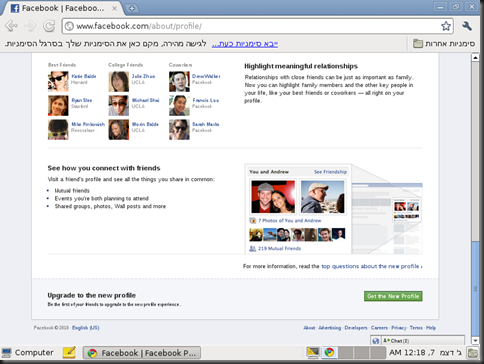
Task: Open the Privacy footer link
Action: [399, 328]
